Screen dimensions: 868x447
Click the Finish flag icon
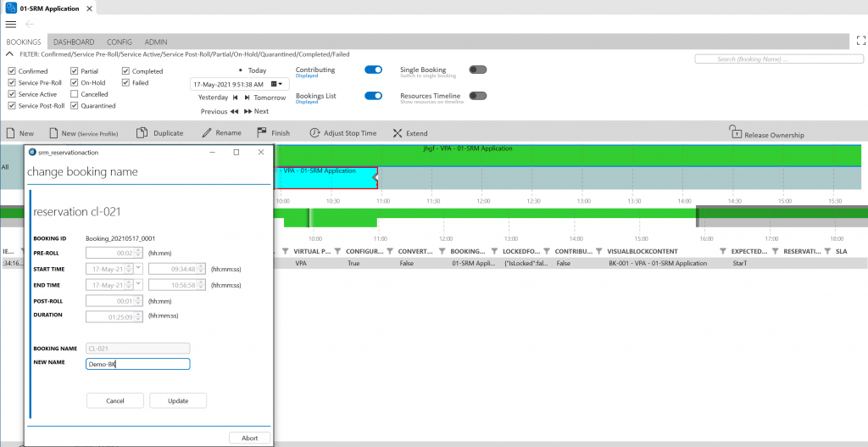[x=263, y=133]
